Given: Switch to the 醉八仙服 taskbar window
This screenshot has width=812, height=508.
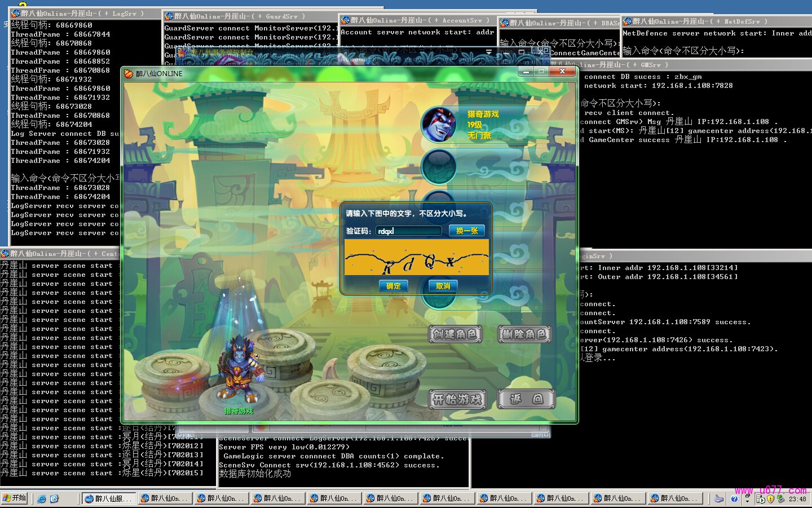Looking at the screenshot, I should tap(108, 498).
